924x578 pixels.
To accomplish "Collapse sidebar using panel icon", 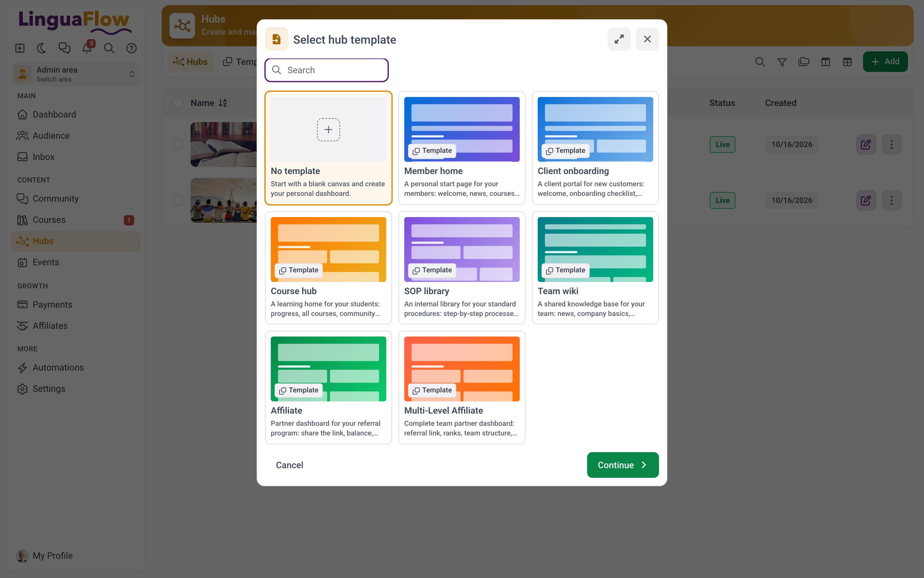I will tap(20, 48).
